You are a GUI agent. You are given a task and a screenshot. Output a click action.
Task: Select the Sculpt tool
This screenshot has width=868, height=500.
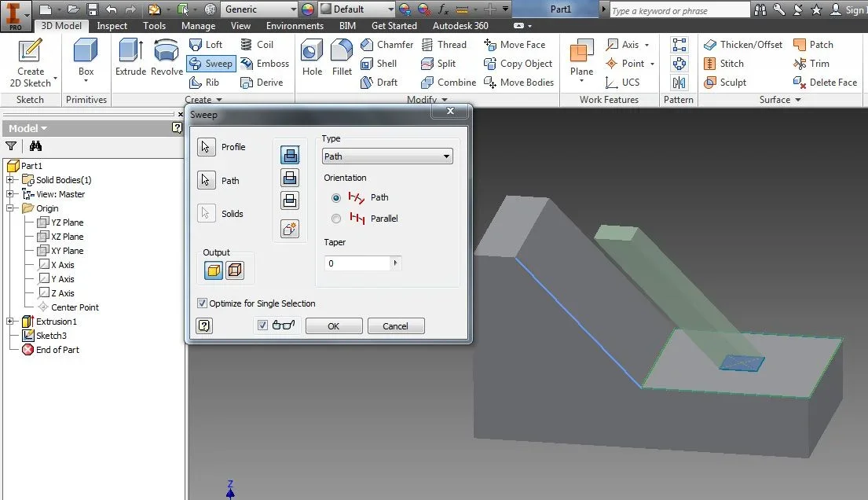pos(725,82)
